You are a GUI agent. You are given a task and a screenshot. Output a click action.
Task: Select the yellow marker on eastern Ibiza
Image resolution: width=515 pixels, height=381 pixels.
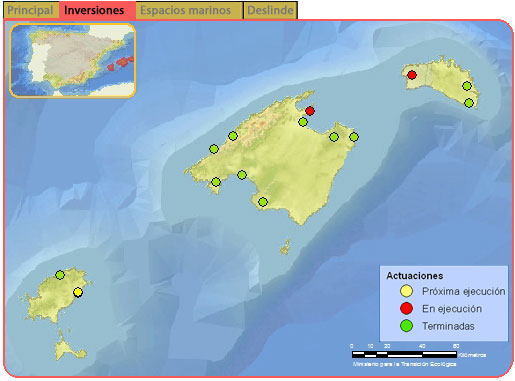pyautogui.click(x=78, y=292)
